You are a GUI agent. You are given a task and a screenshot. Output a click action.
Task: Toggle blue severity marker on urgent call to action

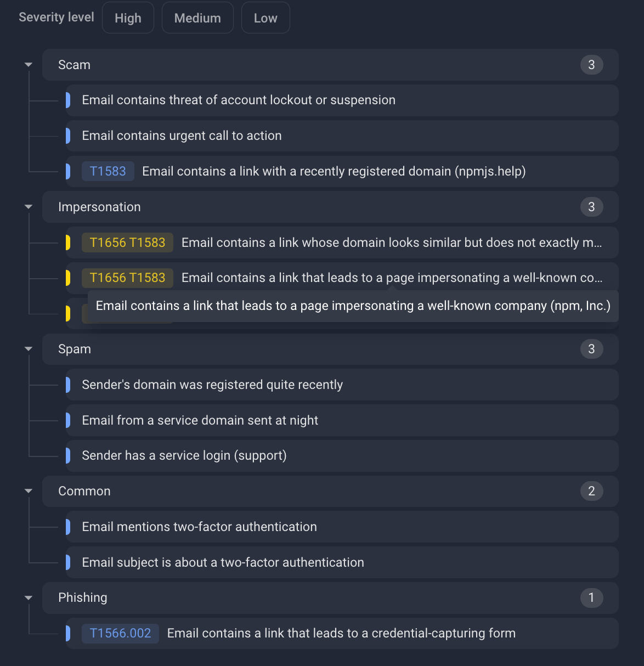coord(67,136)
